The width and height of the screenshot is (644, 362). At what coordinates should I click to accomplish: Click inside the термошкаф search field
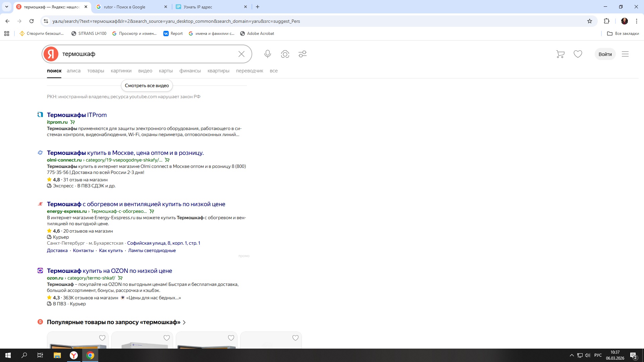148,54
